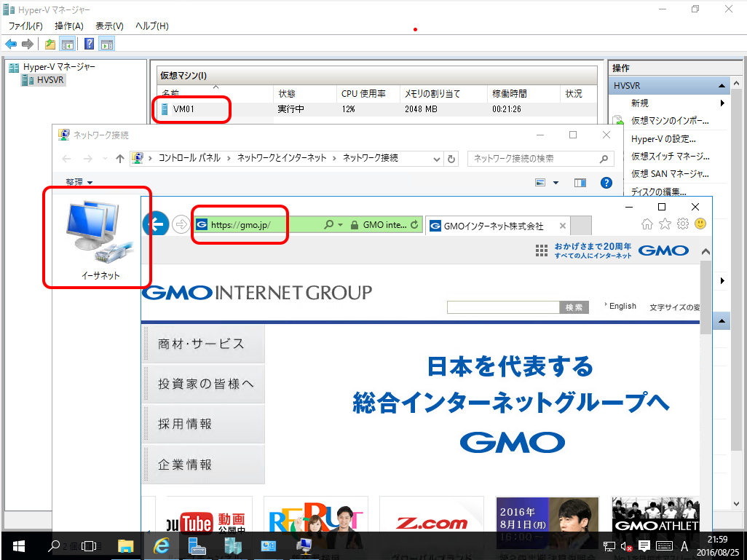Open 仮想 SAN マネージャー action
747x560 pixels.
point(670,174)
